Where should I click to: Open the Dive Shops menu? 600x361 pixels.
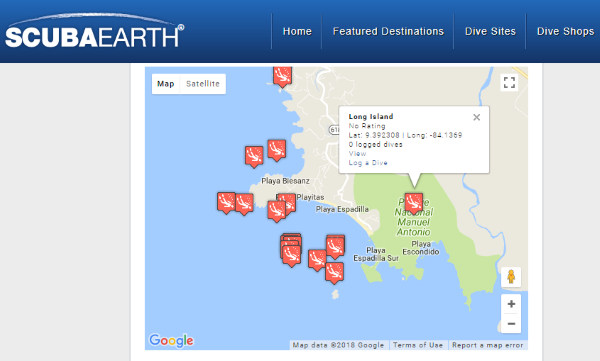click(x=565, y=31)
